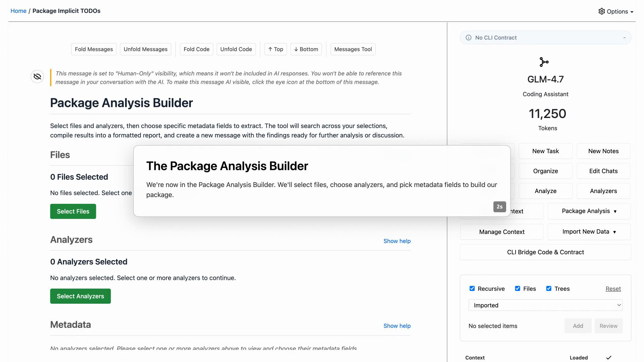Click 'No selected items' text
This screenshot has width=644, height=362.
tap(493, 326)
